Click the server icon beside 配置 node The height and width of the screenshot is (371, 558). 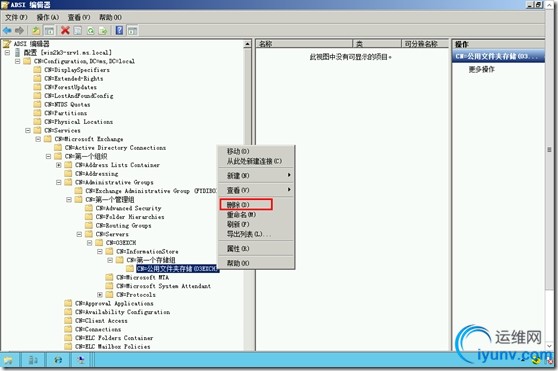tap(17, 53)
